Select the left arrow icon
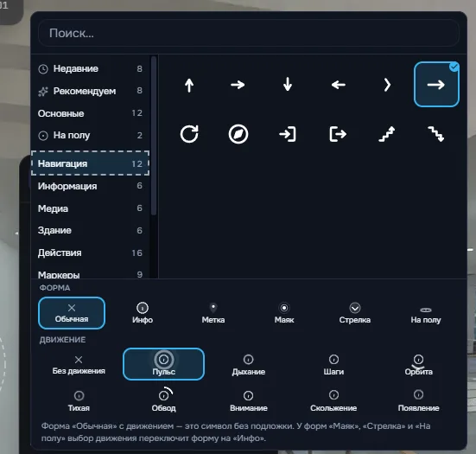476x454 pixels. (x=338, y=85)
